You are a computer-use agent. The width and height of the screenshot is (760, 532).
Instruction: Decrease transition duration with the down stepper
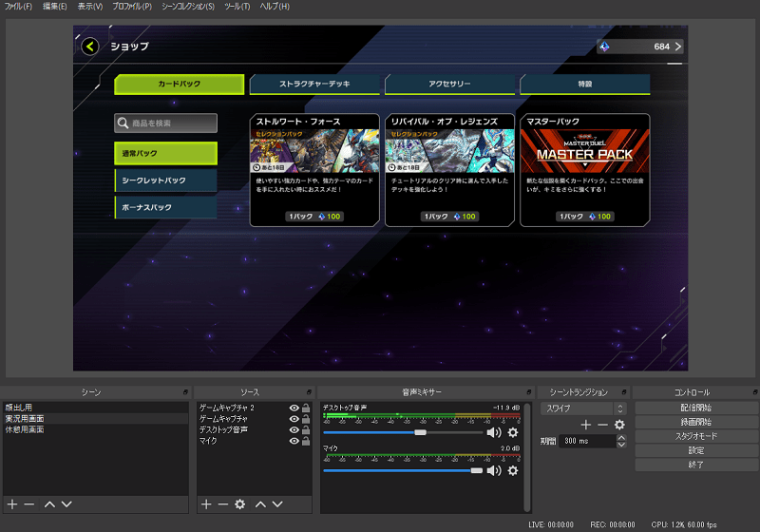(621, 445)
